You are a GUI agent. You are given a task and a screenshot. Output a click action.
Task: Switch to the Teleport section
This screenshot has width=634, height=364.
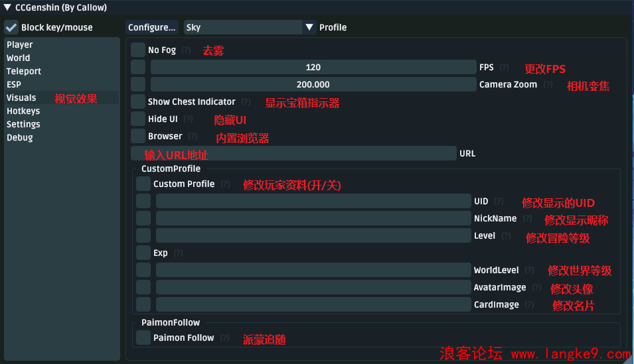click(24, 72)
